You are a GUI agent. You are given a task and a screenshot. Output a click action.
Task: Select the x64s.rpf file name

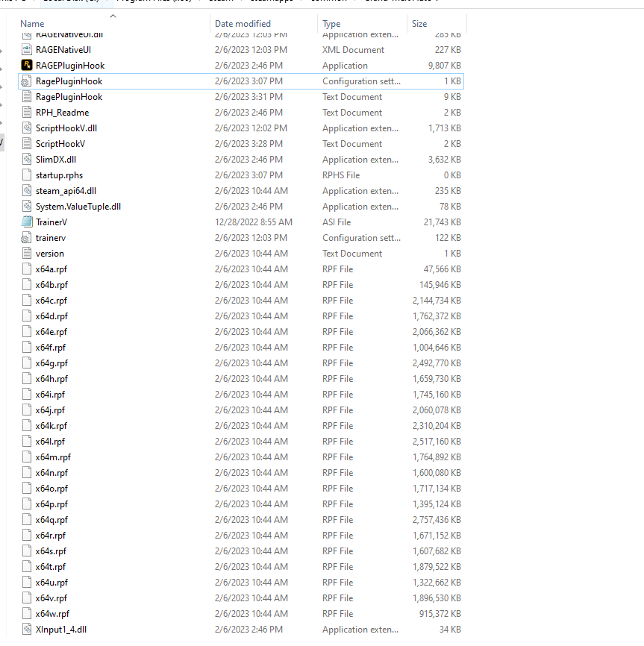pos(51,551)
